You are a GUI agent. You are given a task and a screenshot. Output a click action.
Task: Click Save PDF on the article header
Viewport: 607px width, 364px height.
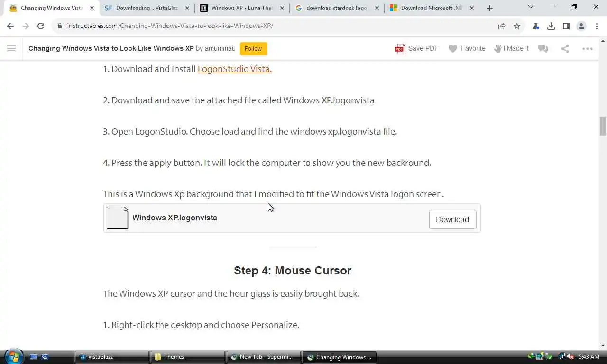pyautogui.click(x=417, y=48)
